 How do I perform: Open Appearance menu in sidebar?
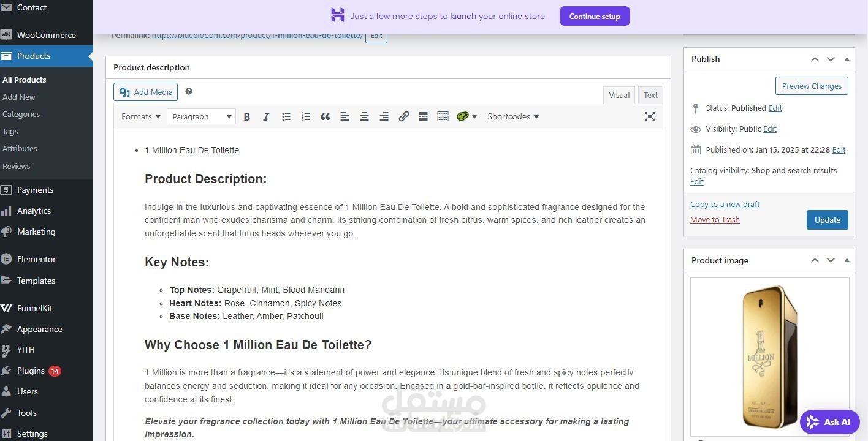(x=47, y=329)
